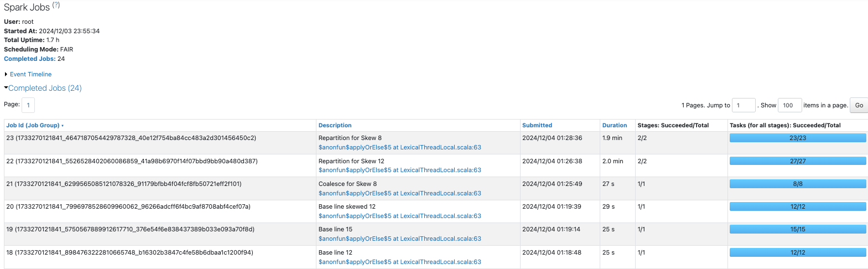Click description text 'Repartition for Skew 8'
Screen dimensions: 868x269
(350, 138)
